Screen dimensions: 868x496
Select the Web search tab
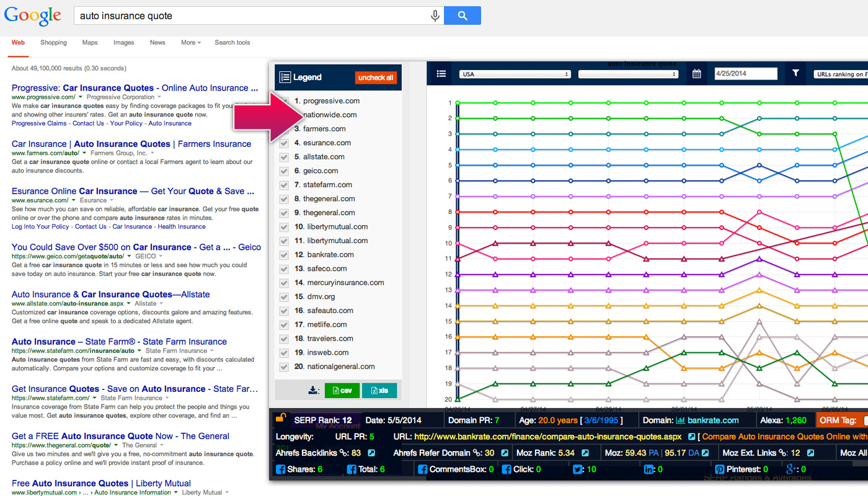[x=18, y=43]
